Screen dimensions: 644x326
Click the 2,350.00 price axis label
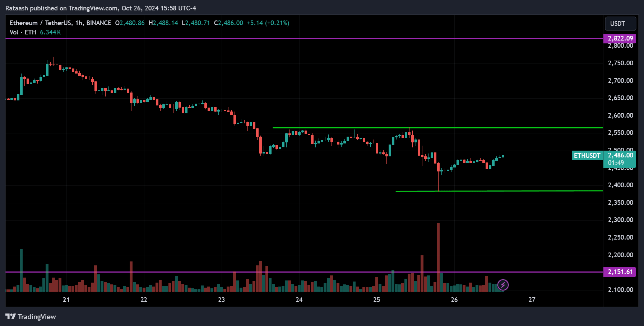click(620, 203)
